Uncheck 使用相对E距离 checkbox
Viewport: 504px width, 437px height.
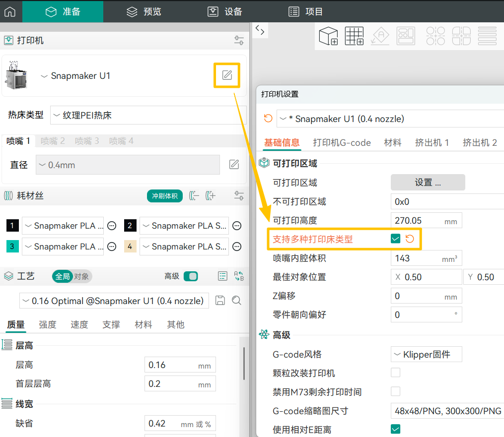click(395, 429)
